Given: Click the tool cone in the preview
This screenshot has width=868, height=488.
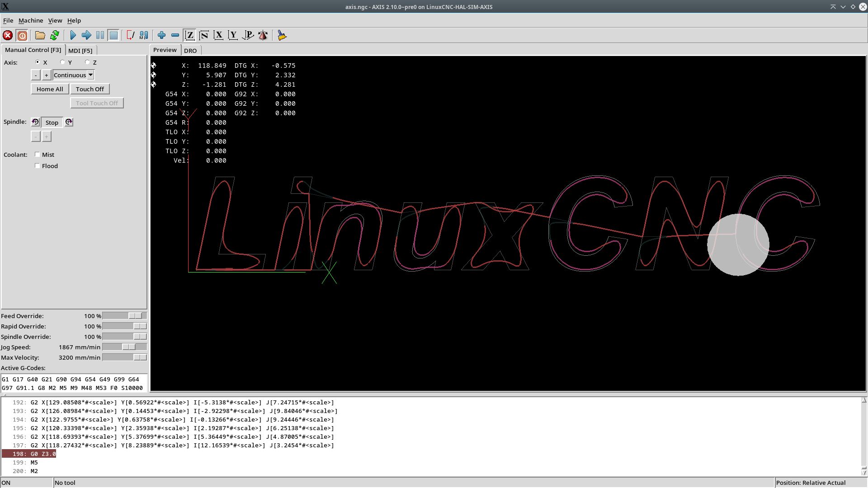Looking at the screenshot, I should point(738,244).
